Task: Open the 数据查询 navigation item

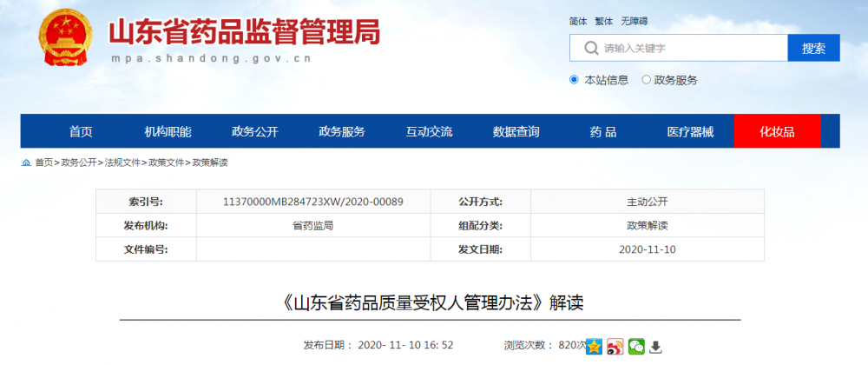Action: pos(516,132)
